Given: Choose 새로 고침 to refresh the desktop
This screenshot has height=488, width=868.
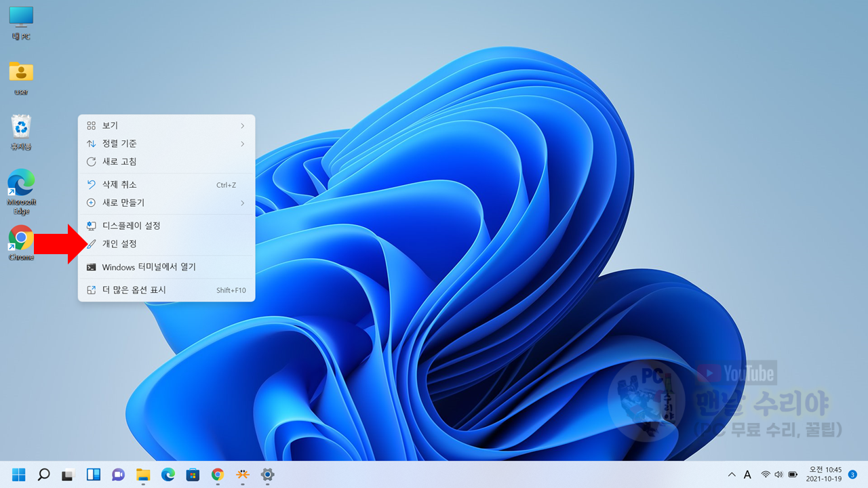Looking at the screenshot, I should 166,161.
